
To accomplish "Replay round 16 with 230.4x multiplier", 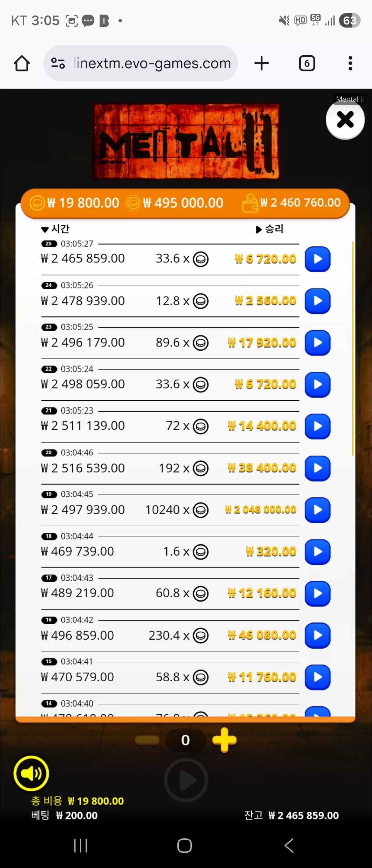I will coord(318,635).
